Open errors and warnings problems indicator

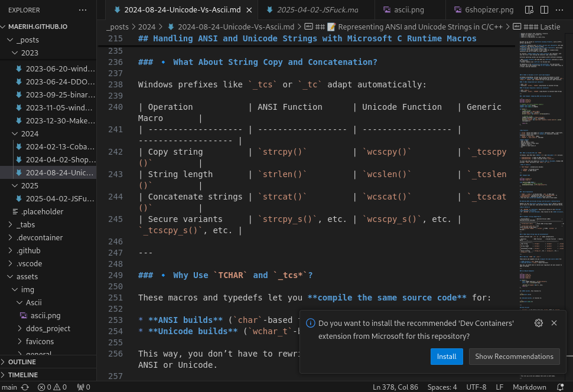click(x=51, y=387)
